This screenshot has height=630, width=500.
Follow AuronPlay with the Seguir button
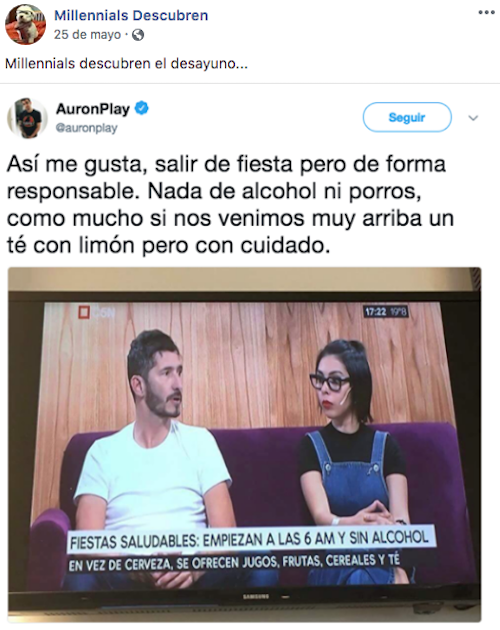(407, 117)
